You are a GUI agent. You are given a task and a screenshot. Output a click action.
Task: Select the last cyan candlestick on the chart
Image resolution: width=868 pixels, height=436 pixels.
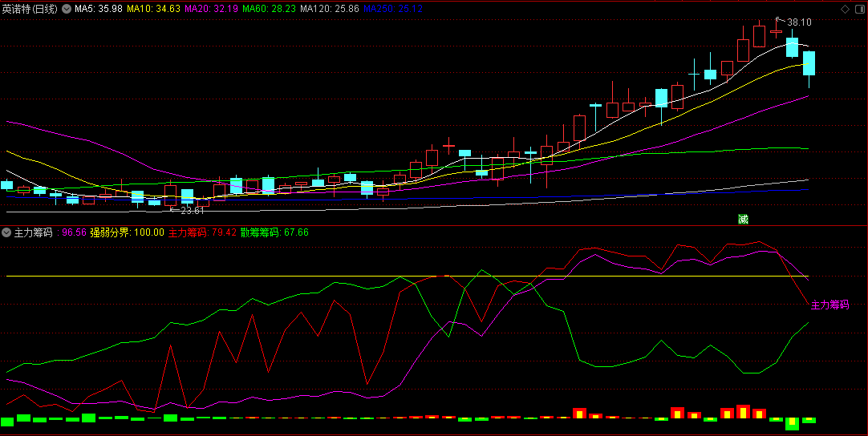click(x=809, y=63)
